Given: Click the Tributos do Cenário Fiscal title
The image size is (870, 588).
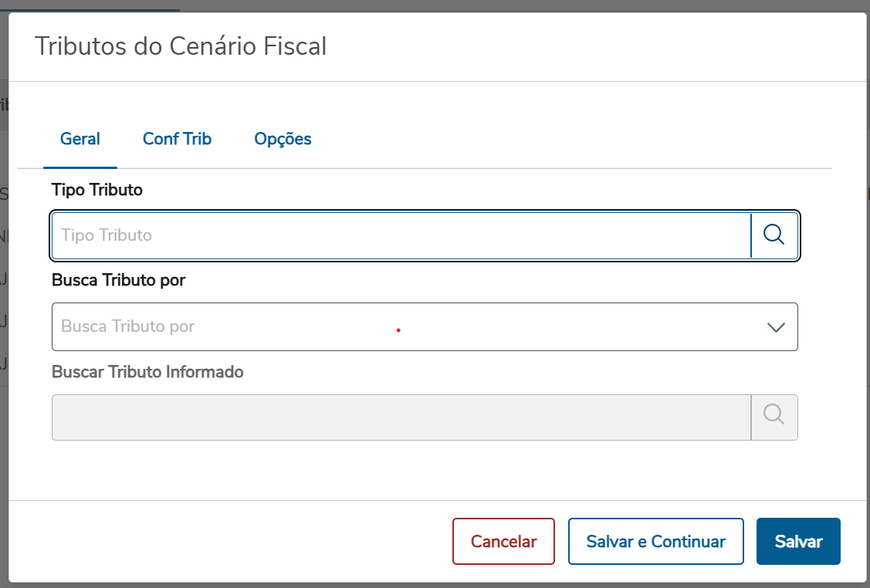Looking at the screenshot, I should pyautogui.click(x=181, y=46).
